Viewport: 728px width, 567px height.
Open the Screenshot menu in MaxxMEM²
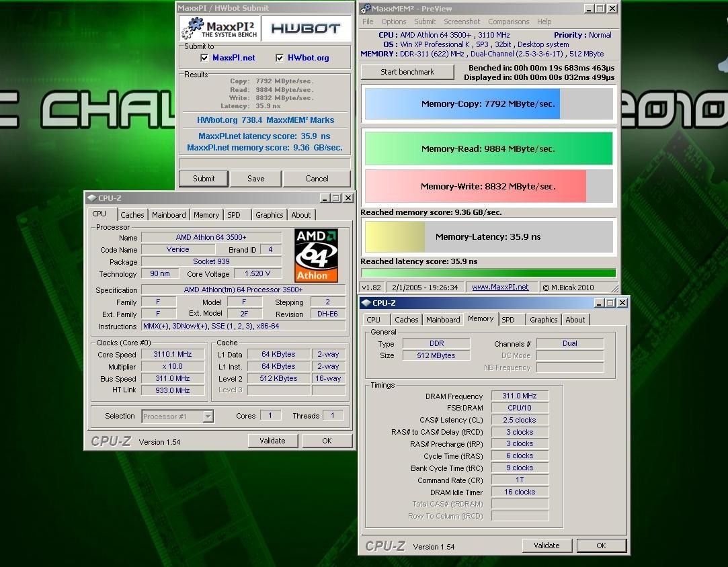462,21
